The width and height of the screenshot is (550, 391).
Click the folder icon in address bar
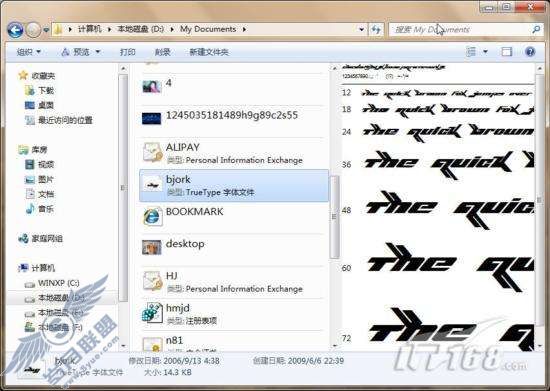pyautogui.click(x=58, y=29)
